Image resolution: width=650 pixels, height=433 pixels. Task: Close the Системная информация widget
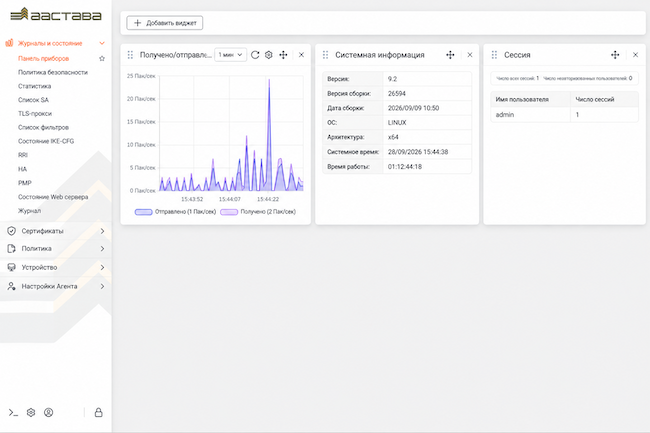(x=470, y=55)
